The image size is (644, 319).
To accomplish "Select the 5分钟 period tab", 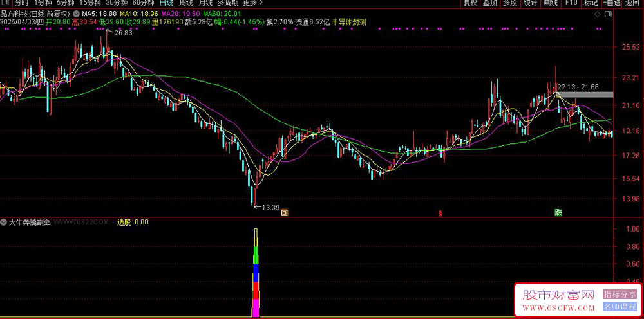I will 66,3.
